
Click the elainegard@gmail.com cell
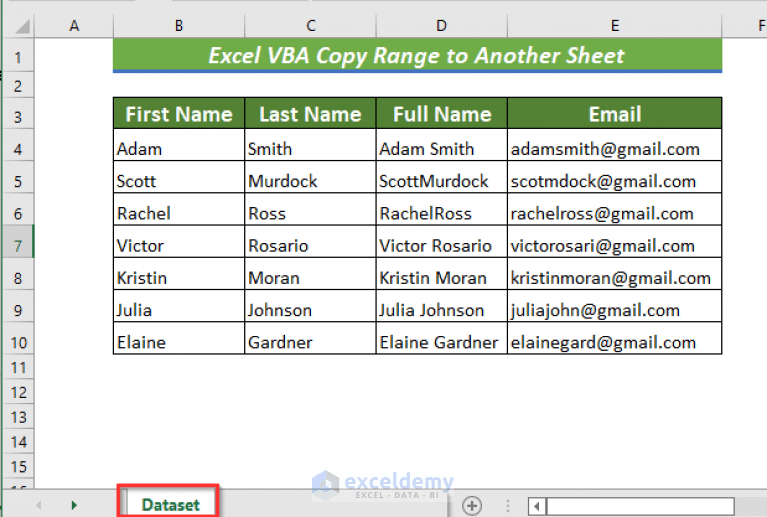point(614,338)
